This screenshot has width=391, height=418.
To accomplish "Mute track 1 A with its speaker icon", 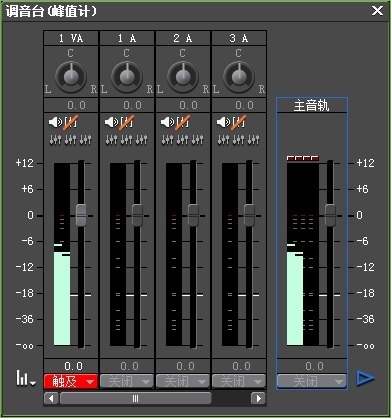I will click(x=111, y=122).
